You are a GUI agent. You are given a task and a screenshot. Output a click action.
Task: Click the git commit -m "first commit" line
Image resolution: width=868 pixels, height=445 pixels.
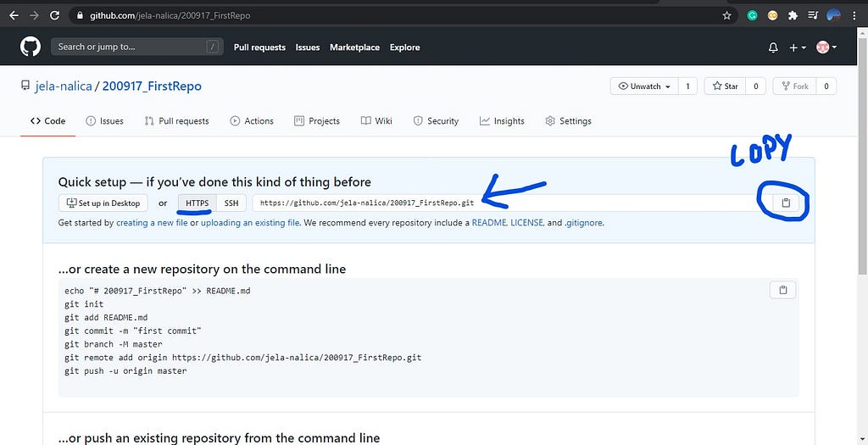133,331
